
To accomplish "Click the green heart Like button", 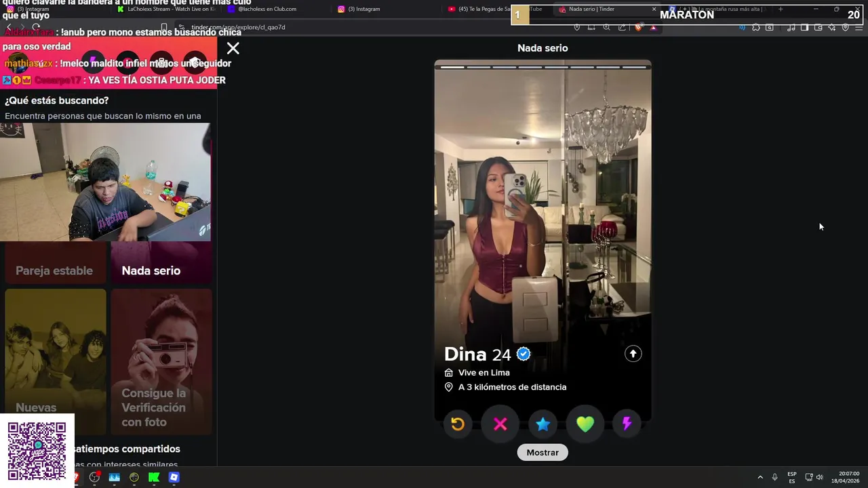I will click(x=585, y=424).
